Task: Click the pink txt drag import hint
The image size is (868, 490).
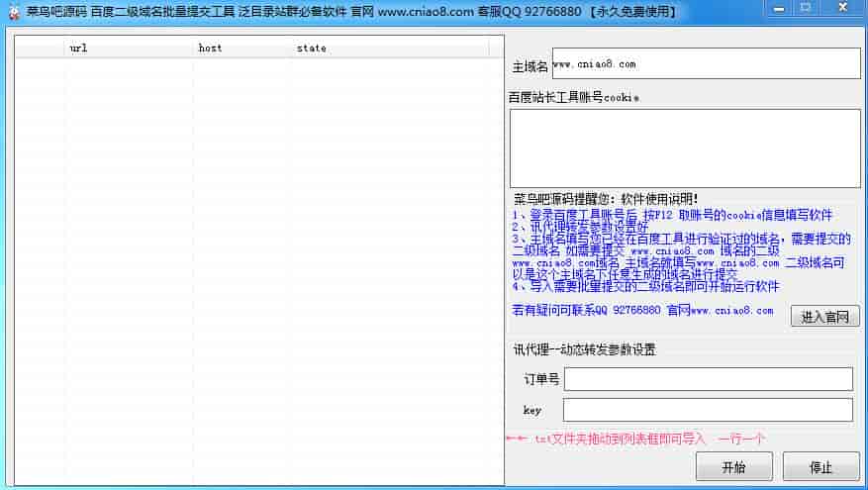Action: 635,439
